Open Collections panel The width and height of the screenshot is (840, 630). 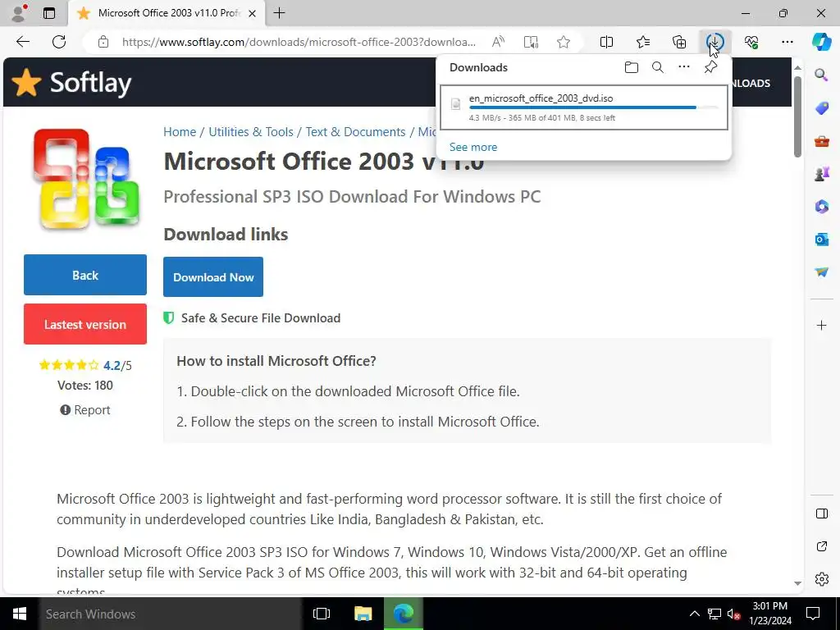pos(679,42)
